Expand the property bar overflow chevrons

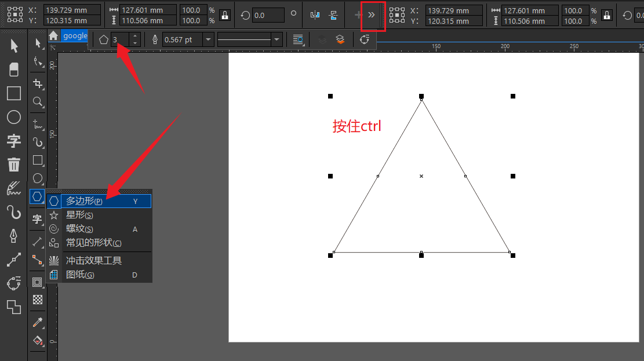pyautogui.click(x=372, y=15)
